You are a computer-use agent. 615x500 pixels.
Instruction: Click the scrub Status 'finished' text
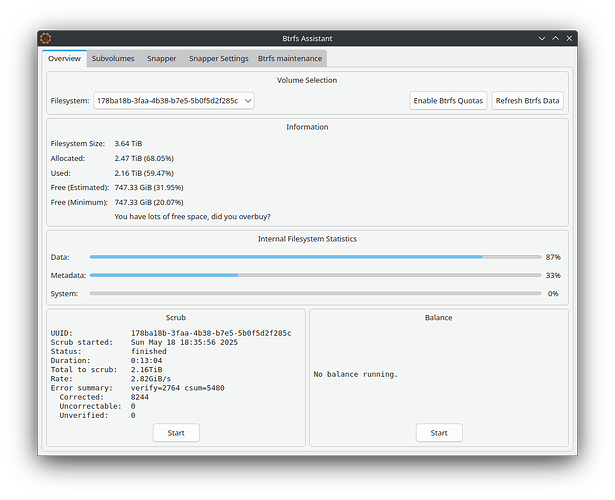[x=149, y=351]
